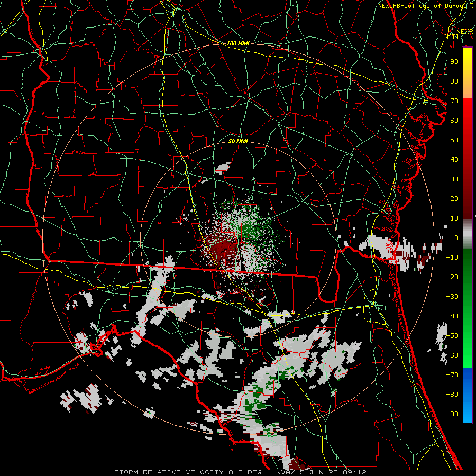Image resolution: width=476 pixels, height=476 pixels.
Task: Click the -40 value on velocity scale
Action: click(452, 316)
